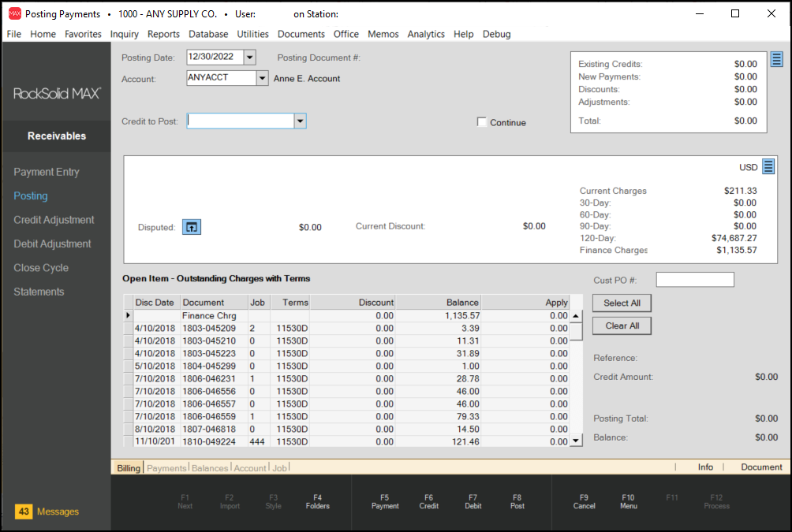Click the F7 Debit function key

(x=473, y=502)
